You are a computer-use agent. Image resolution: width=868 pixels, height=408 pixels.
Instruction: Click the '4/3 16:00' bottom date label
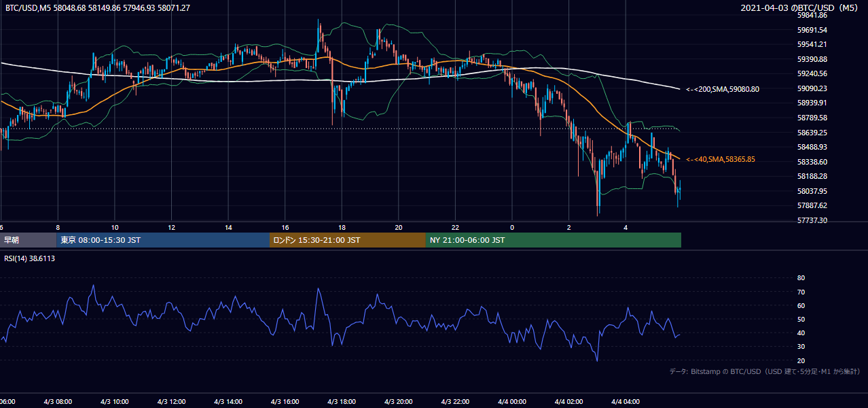(285, 402)
